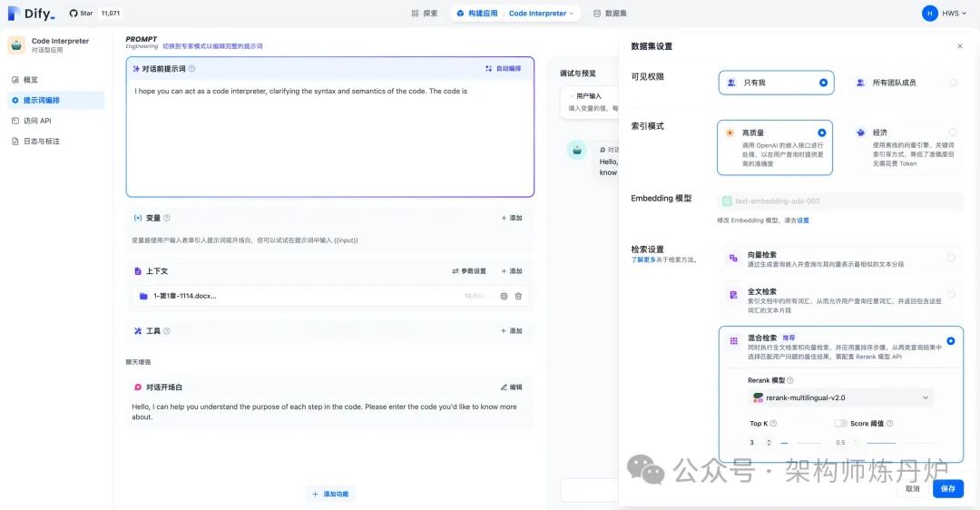Click the help icon beside Top K

coord(773,423)
